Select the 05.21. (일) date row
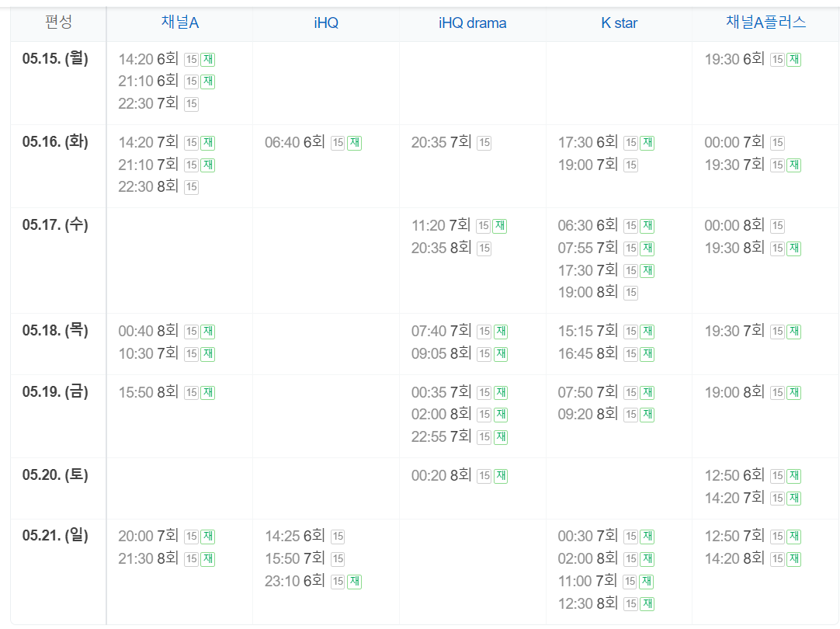 coord(55,535)
